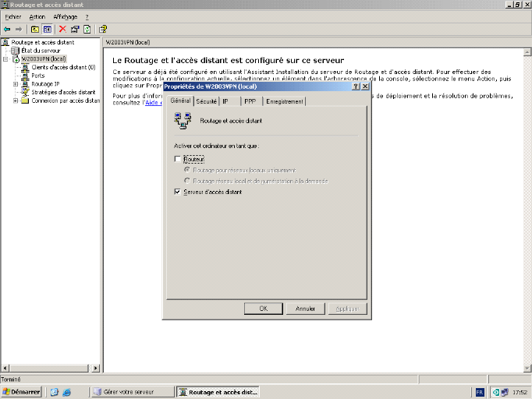Click the Annuler button

[305, 309]
